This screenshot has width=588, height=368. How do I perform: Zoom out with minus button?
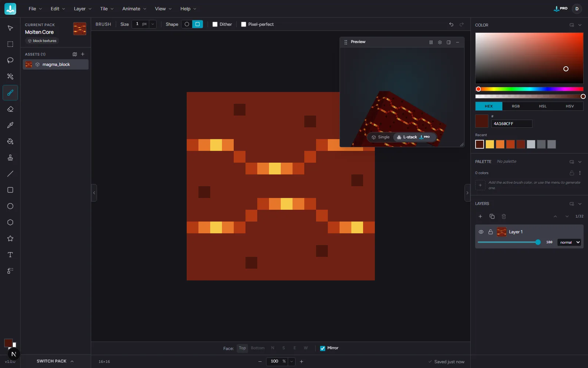[260, 361]
